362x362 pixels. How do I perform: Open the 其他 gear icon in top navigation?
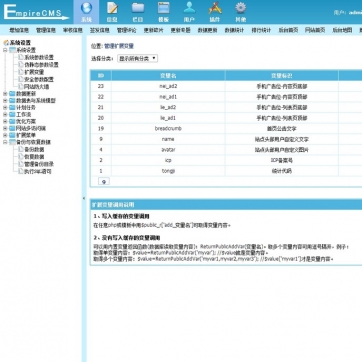pos(241,8)
